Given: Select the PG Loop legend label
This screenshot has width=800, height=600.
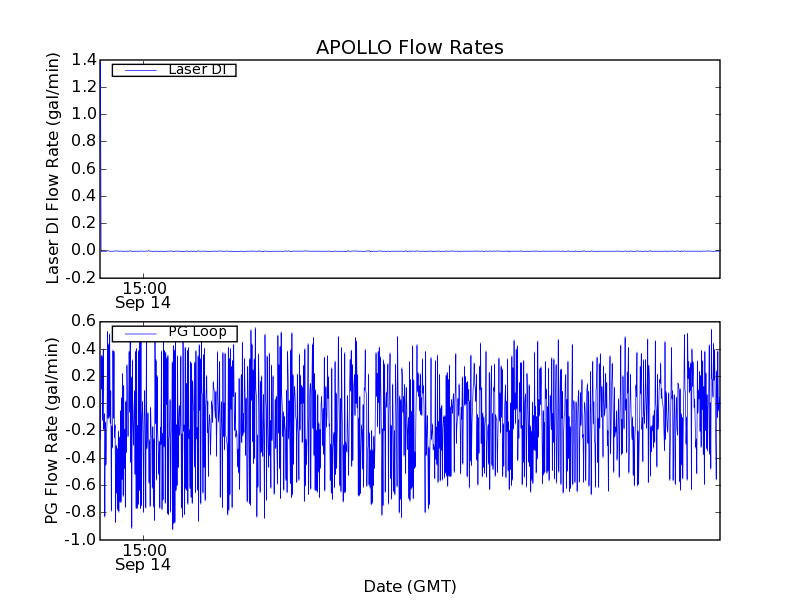Looking at the screenshot, I should click(197, 332).
